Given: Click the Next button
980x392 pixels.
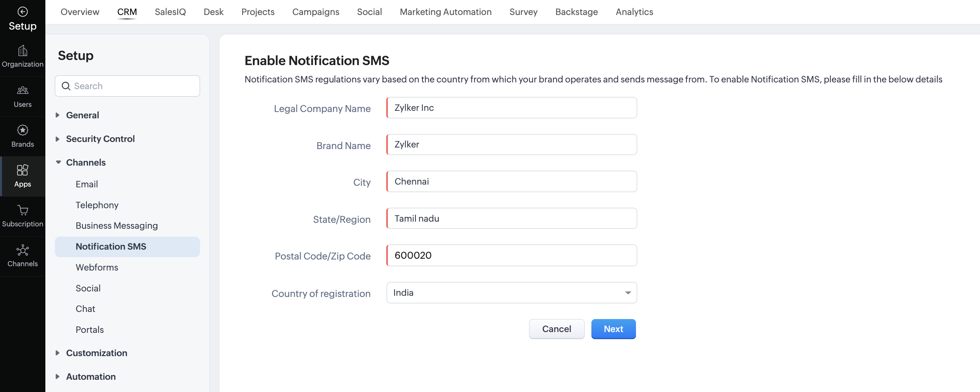Looking at the screenshot, I should pyautogui.click(x=613, y=329).
